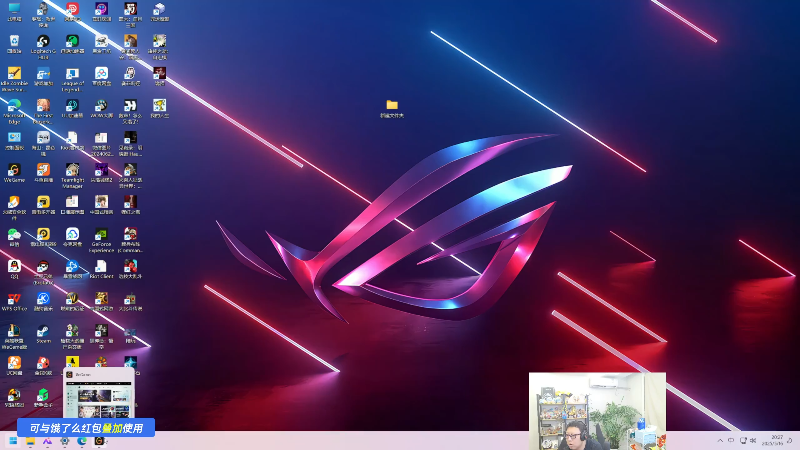800x450 pixels.
Task: Click the muted volume tray icon
Action: (753, 441)
